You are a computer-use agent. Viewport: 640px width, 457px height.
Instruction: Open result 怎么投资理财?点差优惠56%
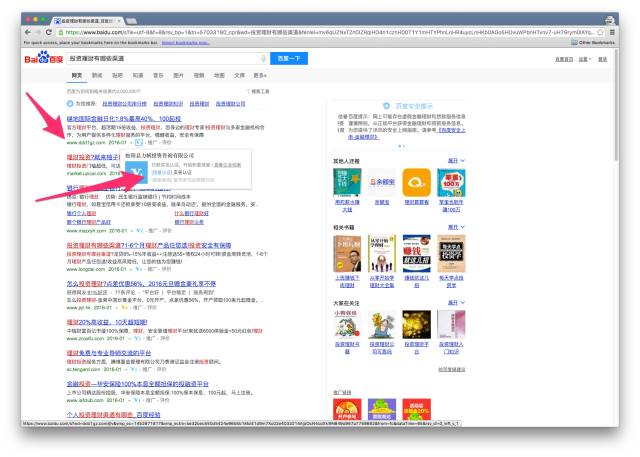(x=141, y=284)
